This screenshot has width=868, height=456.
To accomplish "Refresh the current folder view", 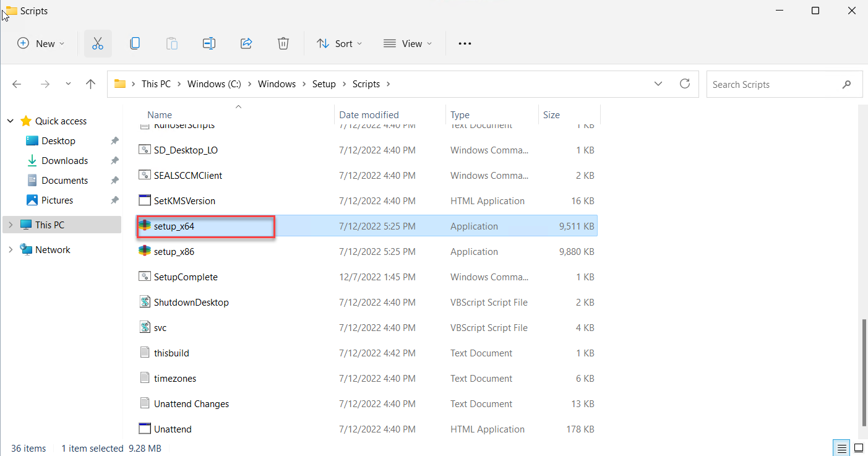I will [x=684, y=84].
